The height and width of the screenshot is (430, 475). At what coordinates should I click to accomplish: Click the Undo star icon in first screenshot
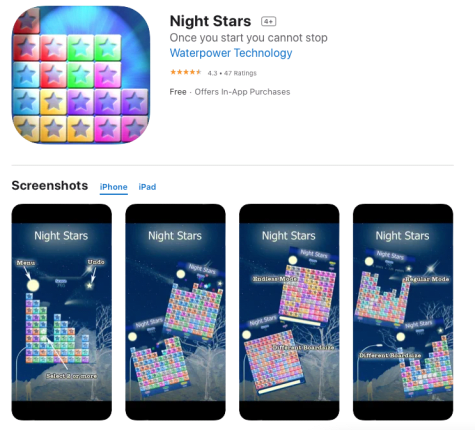[x=89, y=285]
